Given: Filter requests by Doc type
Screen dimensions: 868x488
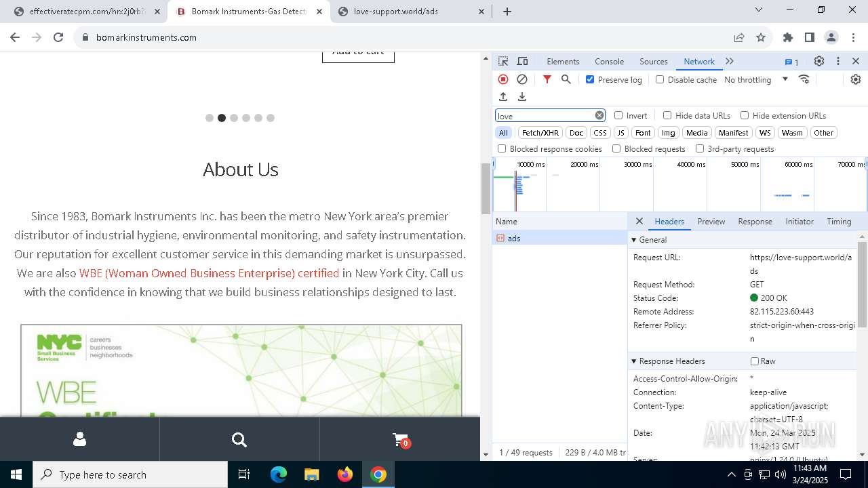Looking at the screenshot, I should click(x=576, y=133).
